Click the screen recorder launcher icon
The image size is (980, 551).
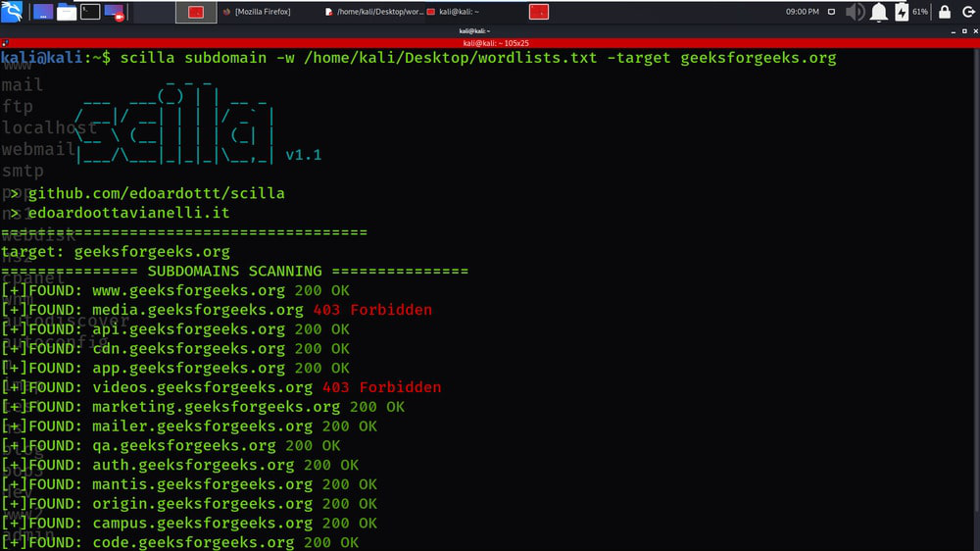pos(114,12)
